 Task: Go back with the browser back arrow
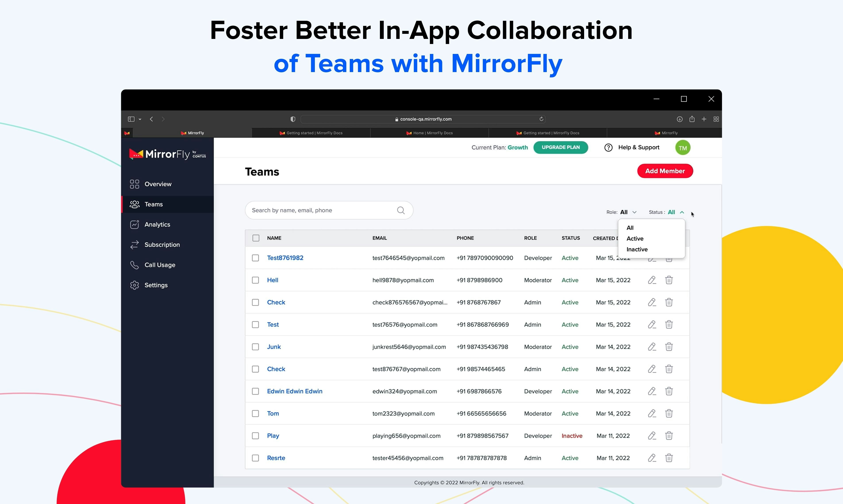tap(151, 119)
